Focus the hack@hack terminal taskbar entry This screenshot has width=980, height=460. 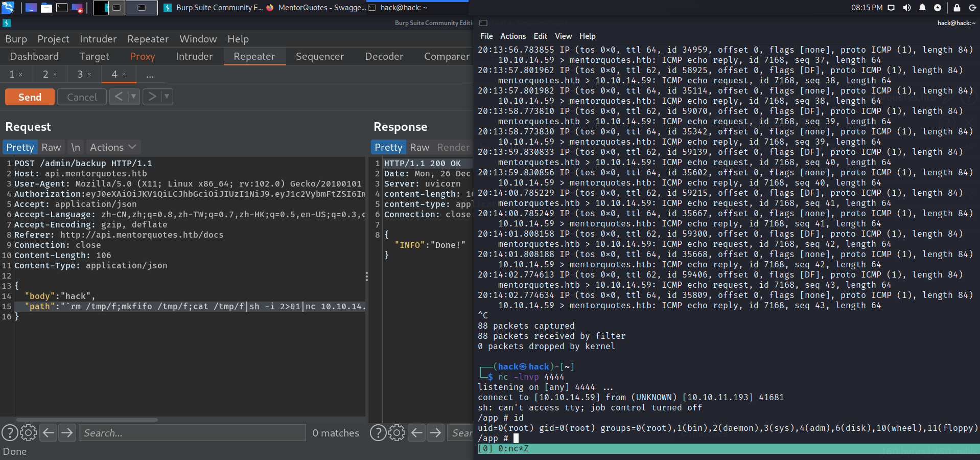417,8
